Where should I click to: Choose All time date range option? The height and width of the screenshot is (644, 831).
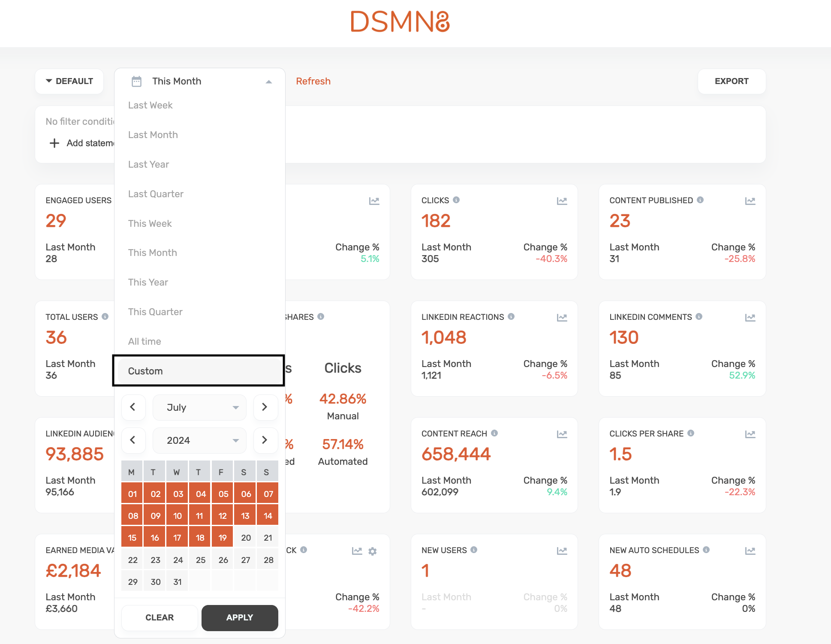[x=145, y=341]
